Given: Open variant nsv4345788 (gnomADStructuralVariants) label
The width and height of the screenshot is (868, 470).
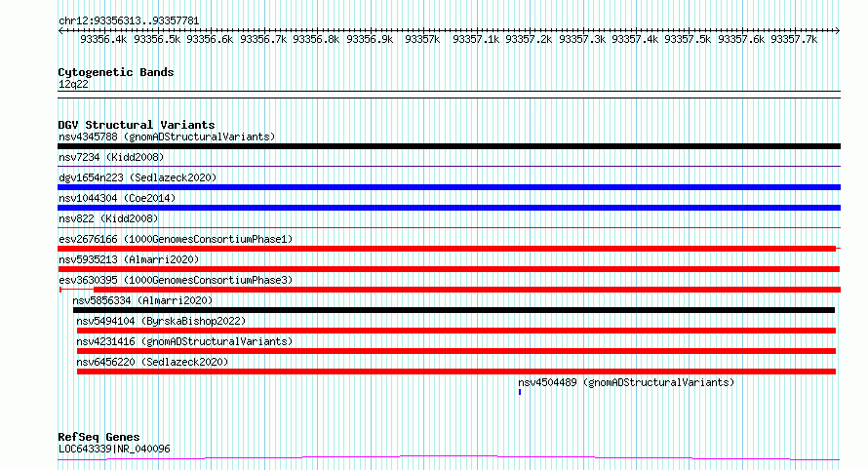Looking at the screenshot, I should pyautogui.click(x=167, y=137).
